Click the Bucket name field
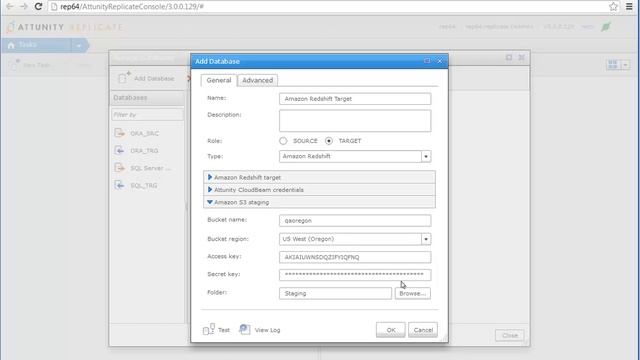Image resolution: width=640 pixels, height=360 pixels. (x=355, y=220)
